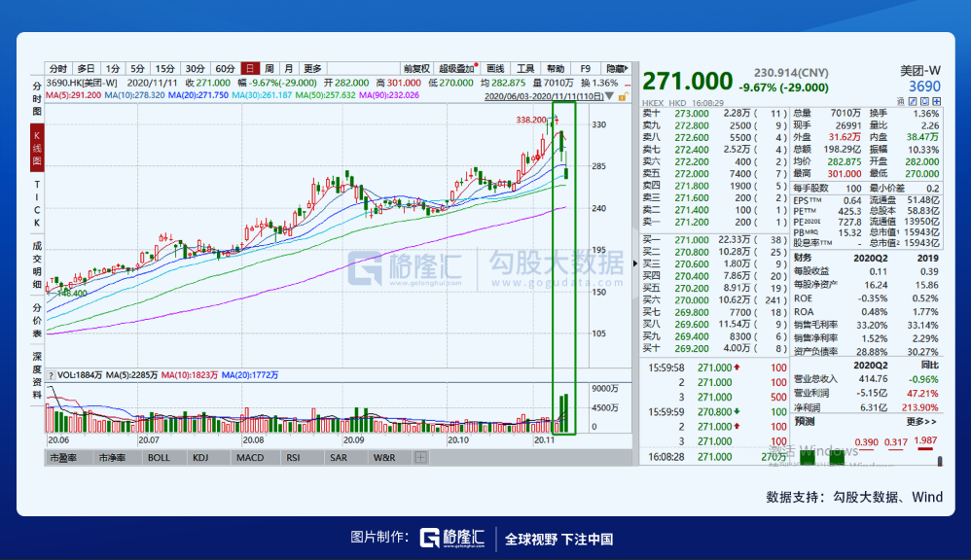Open the date range dropdown triangle
971x560 pixels.
pyautogui.click(x=609, y=96)
